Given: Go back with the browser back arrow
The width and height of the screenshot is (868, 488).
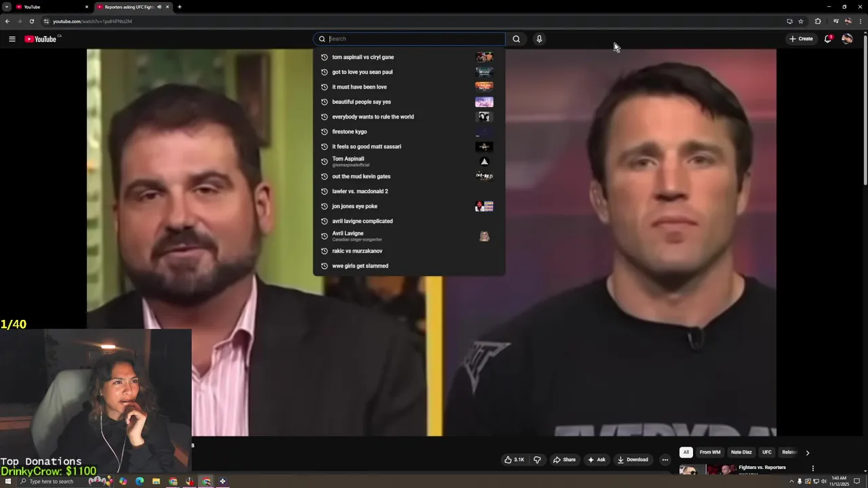Looking at the screenshot, I should [x=7, y=21].
